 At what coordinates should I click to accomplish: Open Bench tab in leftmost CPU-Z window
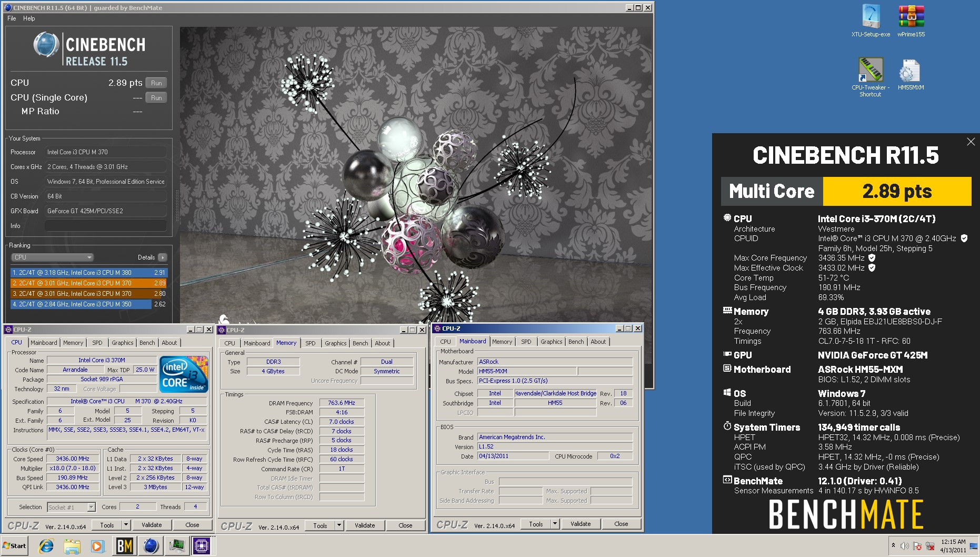pyautogui.click(x=147, y=343)
